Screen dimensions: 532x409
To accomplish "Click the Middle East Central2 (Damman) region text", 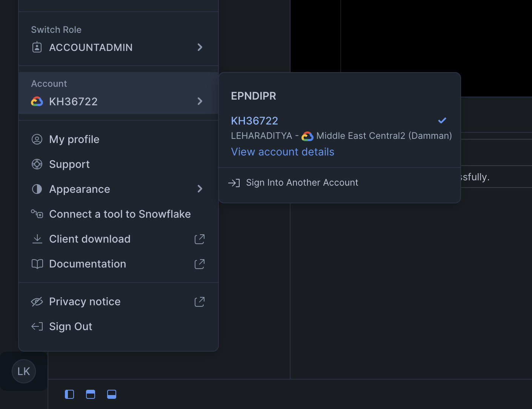I will click(384, 136).
